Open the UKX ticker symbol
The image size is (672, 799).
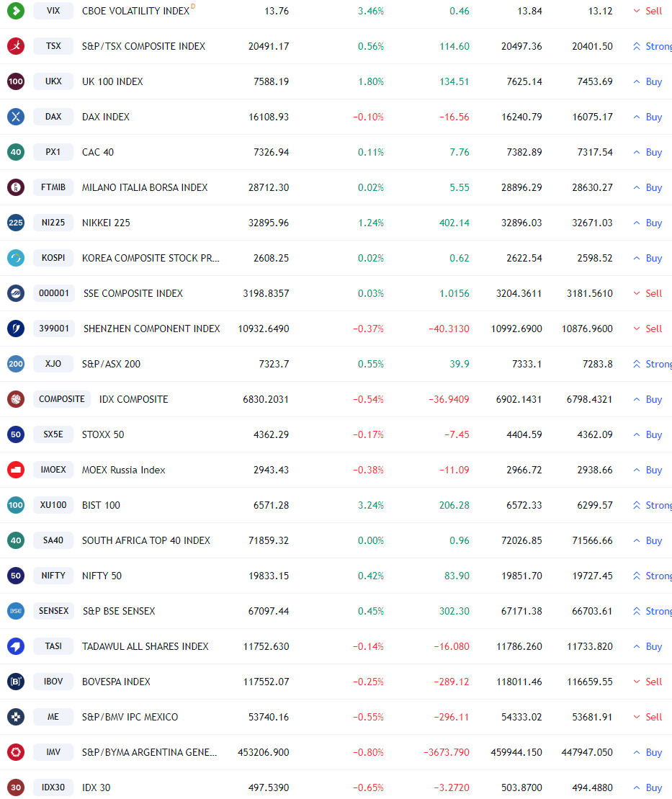[x=53, y=81]
